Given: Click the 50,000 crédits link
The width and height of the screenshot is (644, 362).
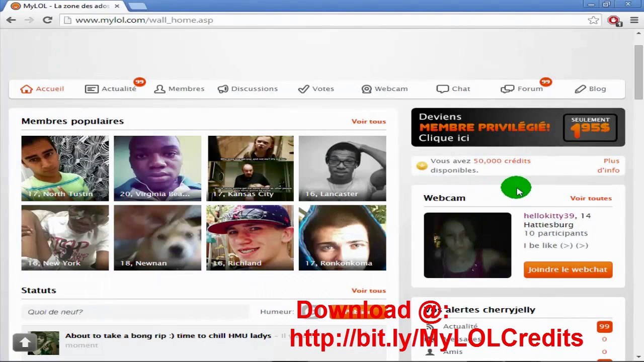Looking at the screenshot, I should [502, 161].
